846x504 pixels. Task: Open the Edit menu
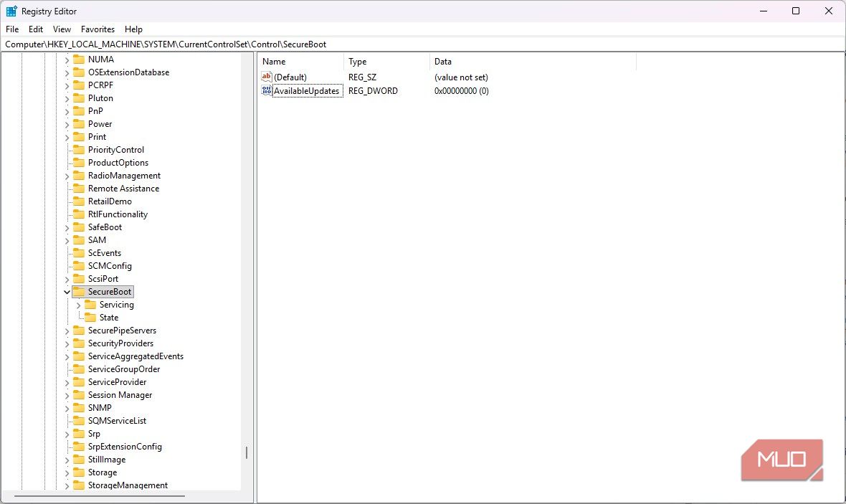(x=36, y=29)
